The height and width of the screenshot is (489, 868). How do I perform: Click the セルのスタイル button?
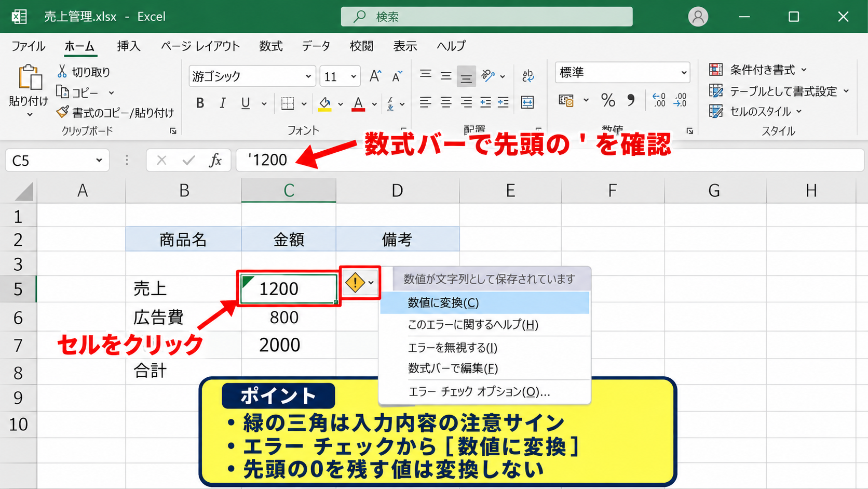coord(755,111)
